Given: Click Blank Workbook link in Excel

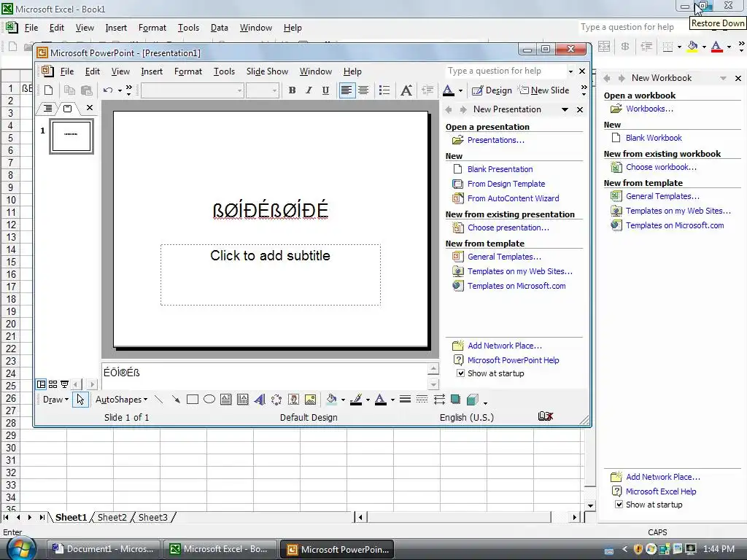Looking at the screenshot, I should tap(654, 138).
